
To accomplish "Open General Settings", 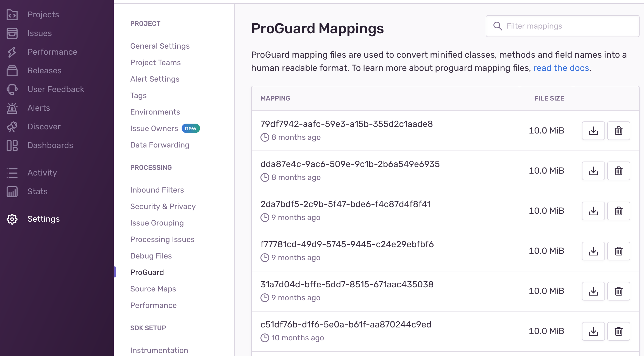I will 160,46.
